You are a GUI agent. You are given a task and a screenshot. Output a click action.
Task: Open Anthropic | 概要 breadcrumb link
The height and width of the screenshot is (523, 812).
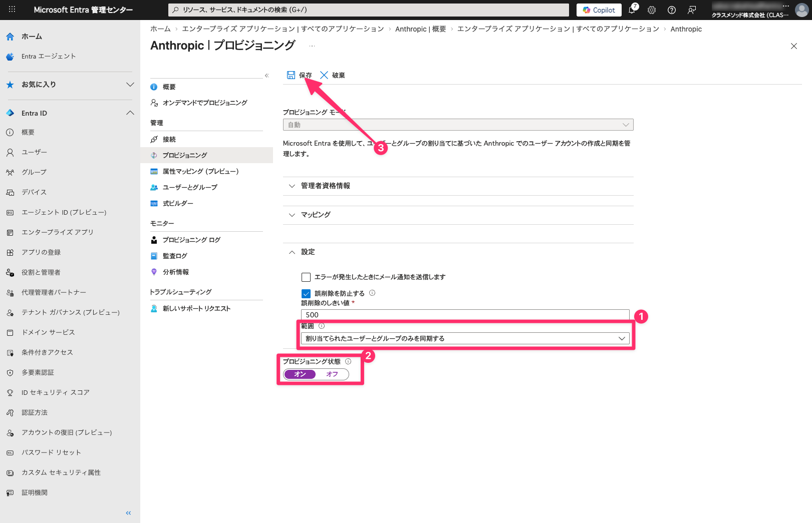421,29
